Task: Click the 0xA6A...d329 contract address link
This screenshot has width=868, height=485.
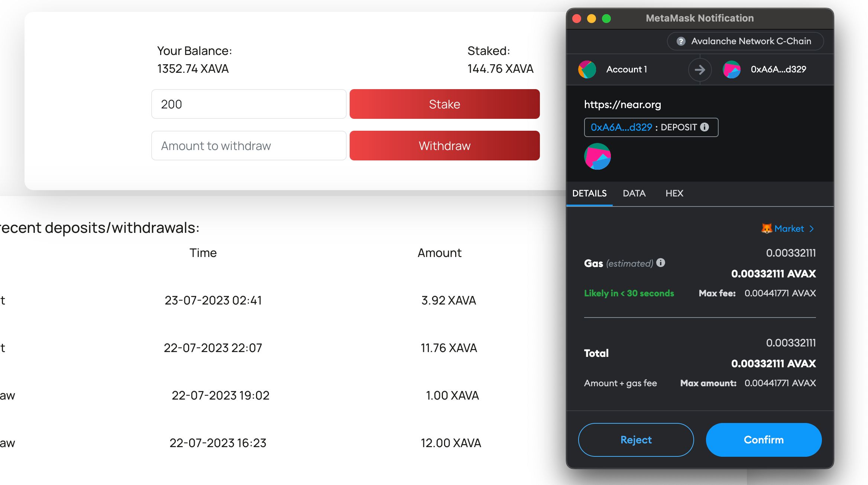Action: [x=621, y=127]
